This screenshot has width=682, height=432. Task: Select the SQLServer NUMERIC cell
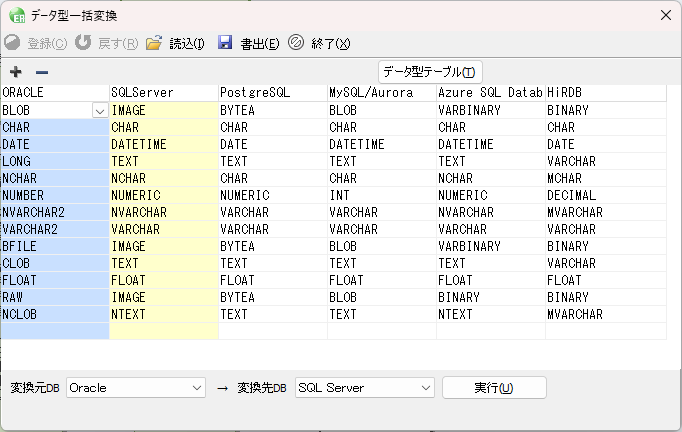tap(164, 195)
